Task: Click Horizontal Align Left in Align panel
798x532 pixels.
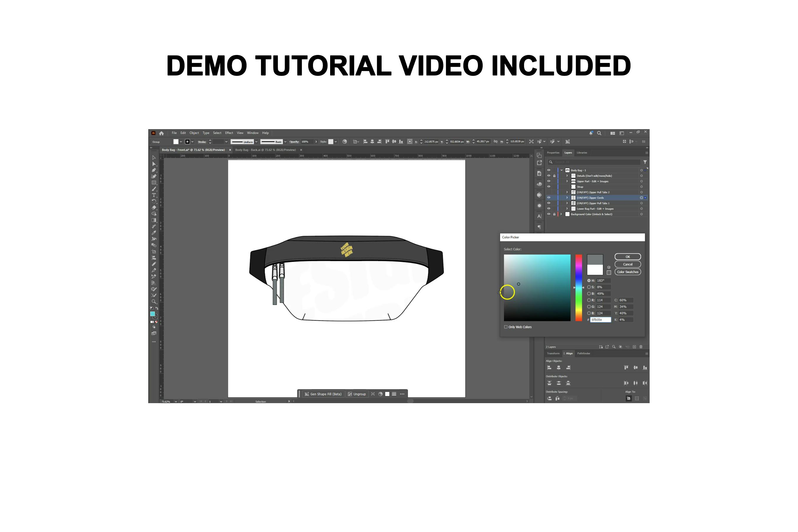Action: tap(549, 367)
